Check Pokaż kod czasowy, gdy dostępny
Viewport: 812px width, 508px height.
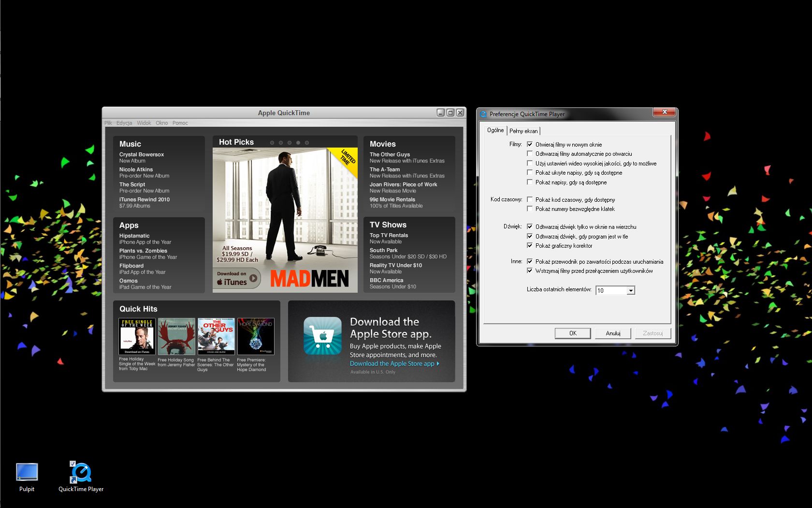(x=530, y=199)
